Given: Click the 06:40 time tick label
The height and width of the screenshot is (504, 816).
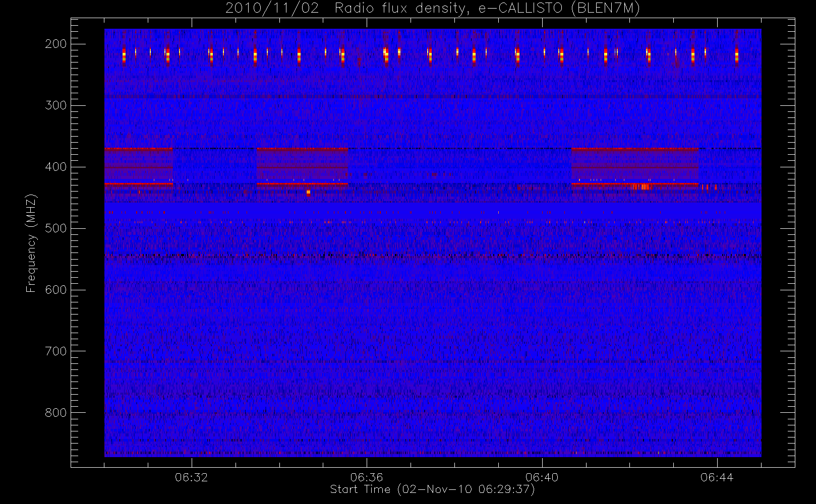Looking at the screenshot, I should click(542, 477).
